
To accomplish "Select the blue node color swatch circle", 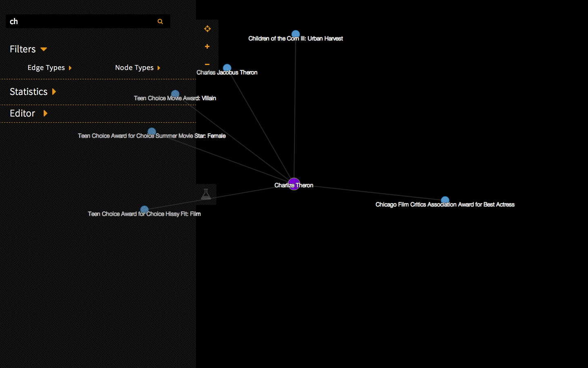I will click(x=151, y=131).
